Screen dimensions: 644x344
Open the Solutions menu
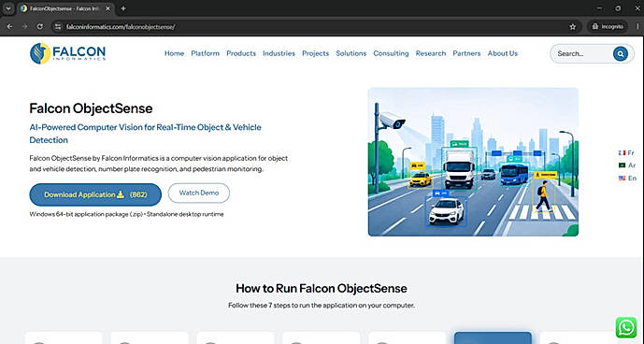tap(351, 53)
